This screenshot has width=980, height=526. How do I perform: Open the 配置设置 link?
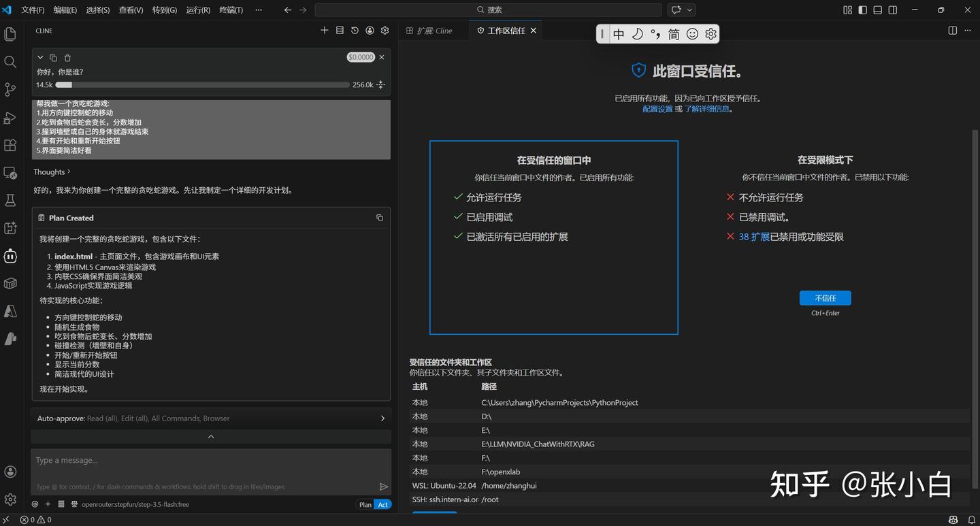pos(657,109)
